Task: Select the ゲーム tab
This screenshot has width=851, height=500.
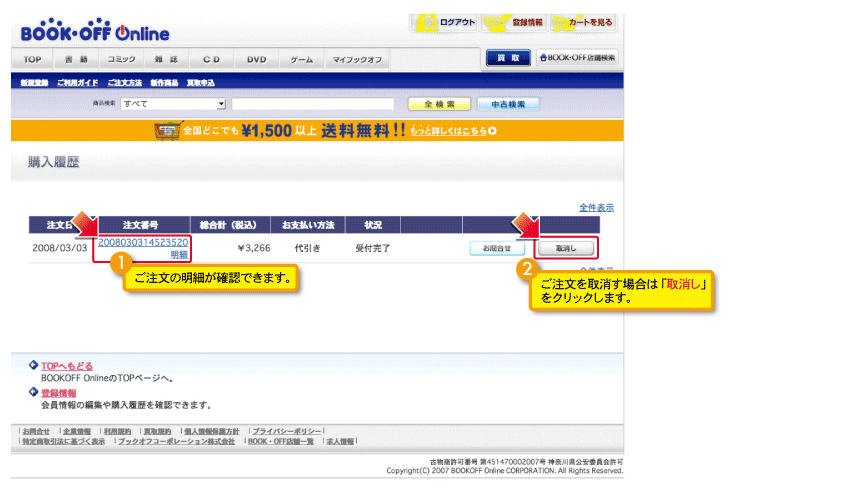Action: pyautogui.click(x=301, y=59)
